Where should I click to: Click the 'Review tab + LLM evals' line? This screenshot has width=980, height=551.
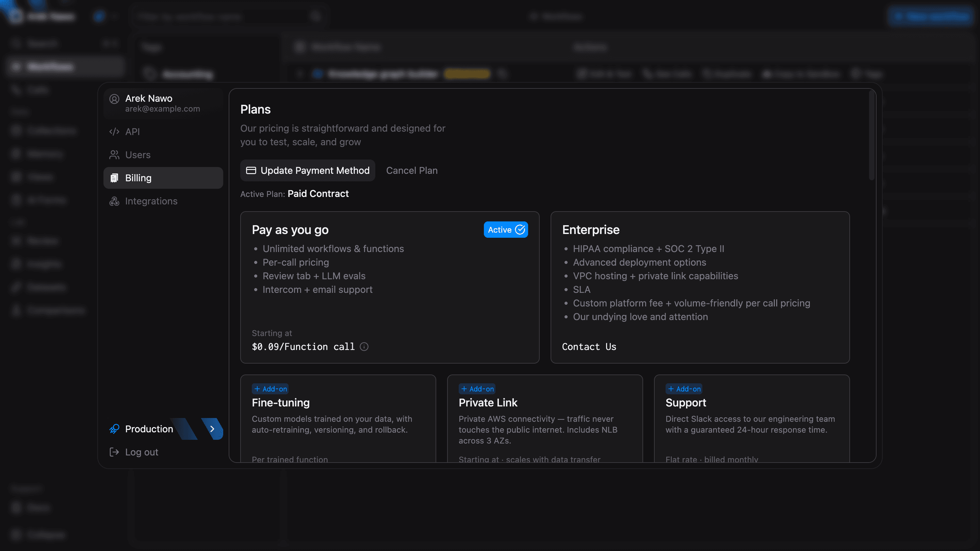coord(314,276)
